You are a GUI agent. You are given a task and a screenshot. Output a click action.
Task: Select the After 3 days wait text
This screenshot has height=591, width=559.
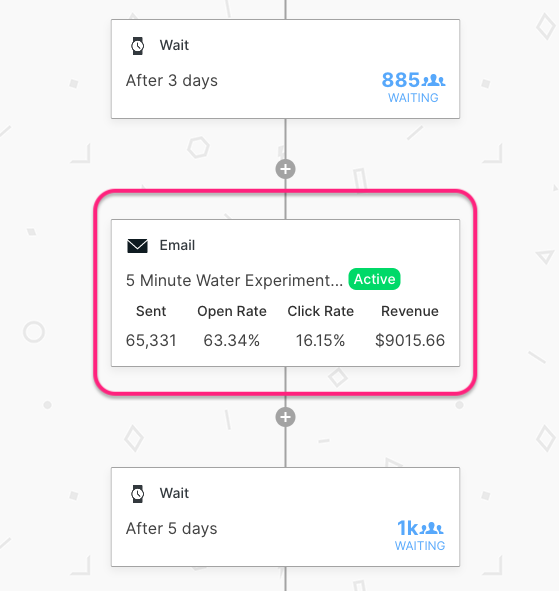tap(172, 81)
